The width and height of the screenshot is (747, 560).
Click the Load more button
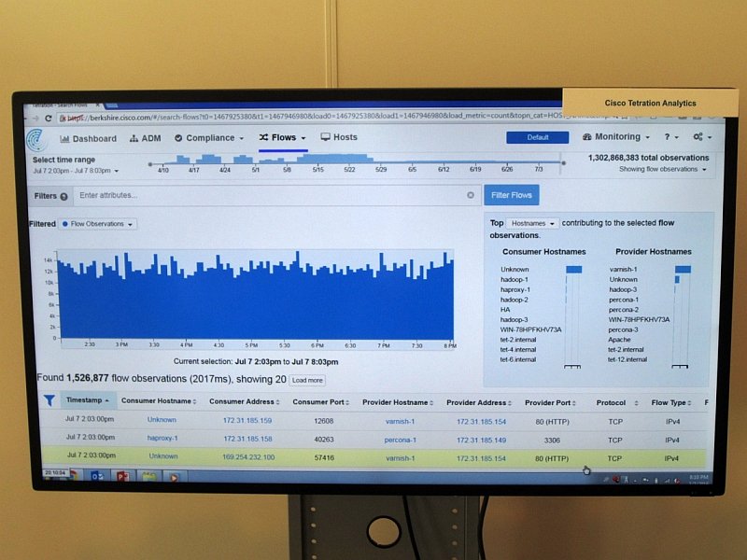coord(307,380)
